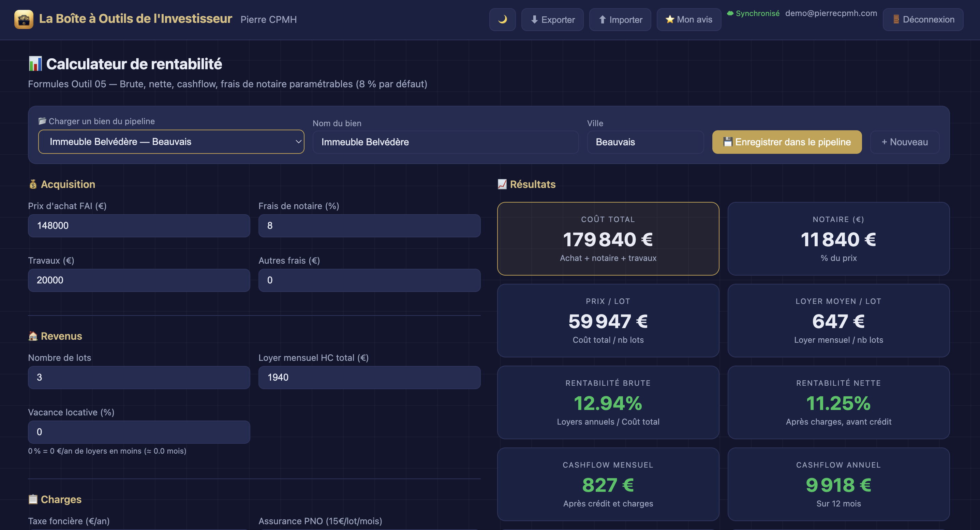Click the toolbox app logo icon
Image resolution: width=980 pixels, height=530 pixels.
pyautogui.click(x=24, y=19)
